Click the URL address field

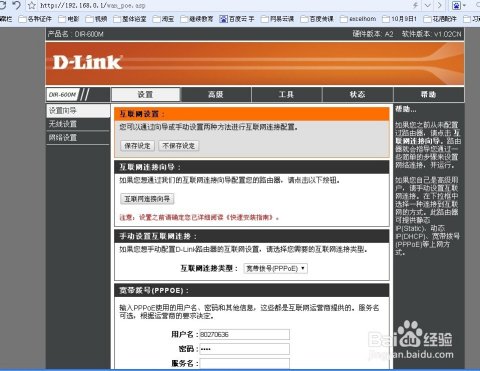pos(220,5)
